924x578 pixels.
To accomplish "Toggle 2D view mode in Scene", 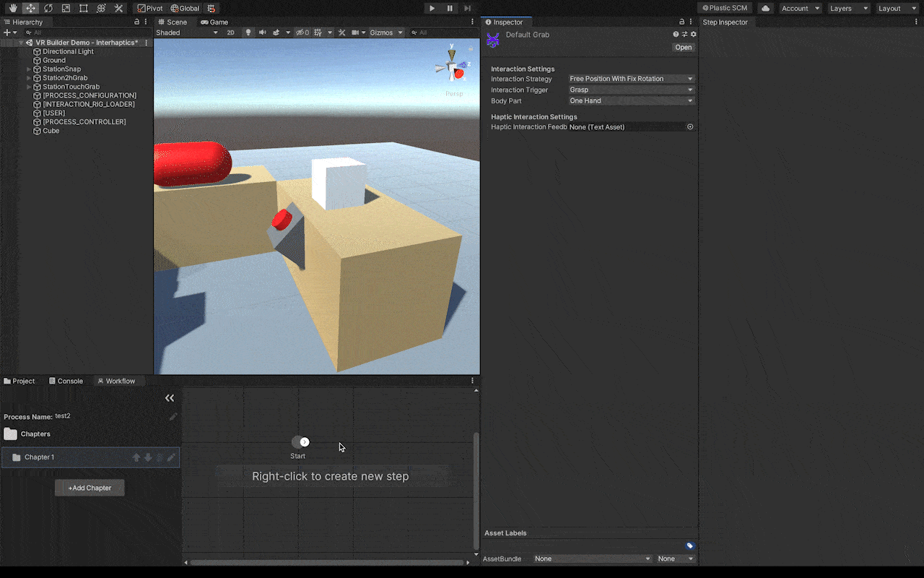I will coord(231,33).
